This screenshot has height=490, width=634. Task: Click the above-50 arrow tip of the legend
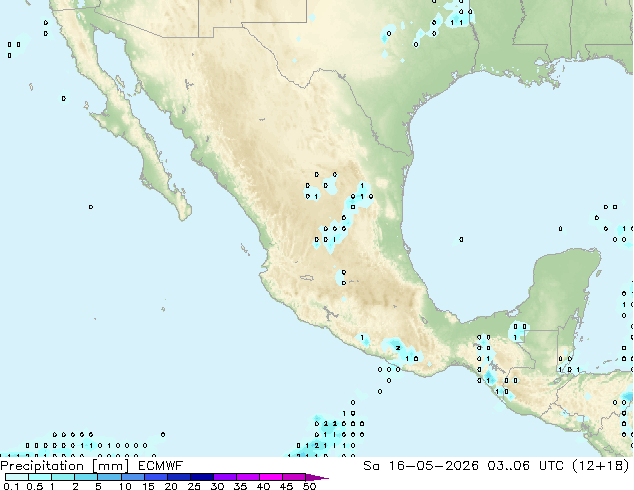click(x=317, y=477)
